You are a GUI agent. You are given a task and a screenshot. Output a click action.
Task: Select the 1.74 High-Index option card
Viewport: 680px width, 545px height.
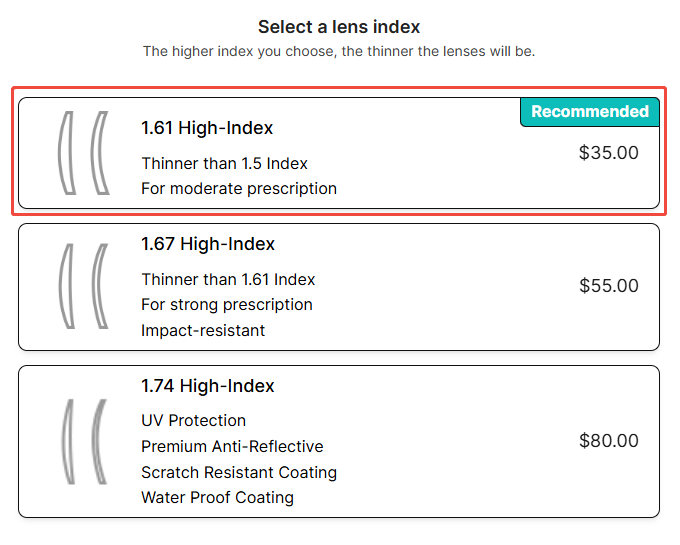click(339, 441)
